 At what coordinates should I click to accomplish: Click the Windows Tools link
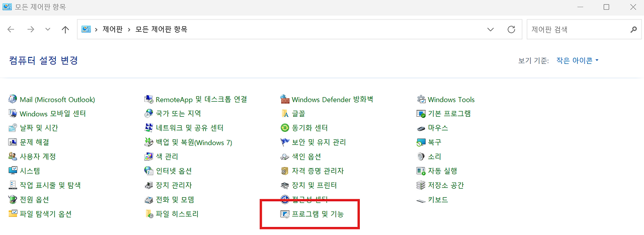(x=451, y=100)
